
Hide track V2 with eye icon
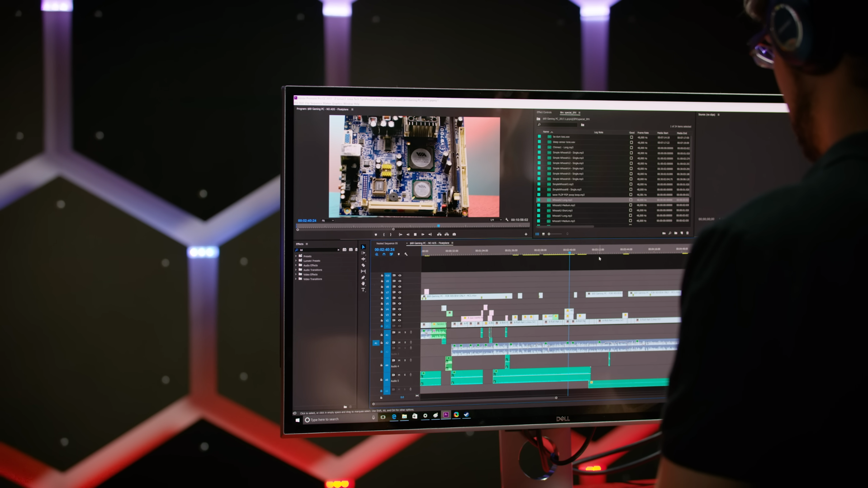tap(399, 321)
